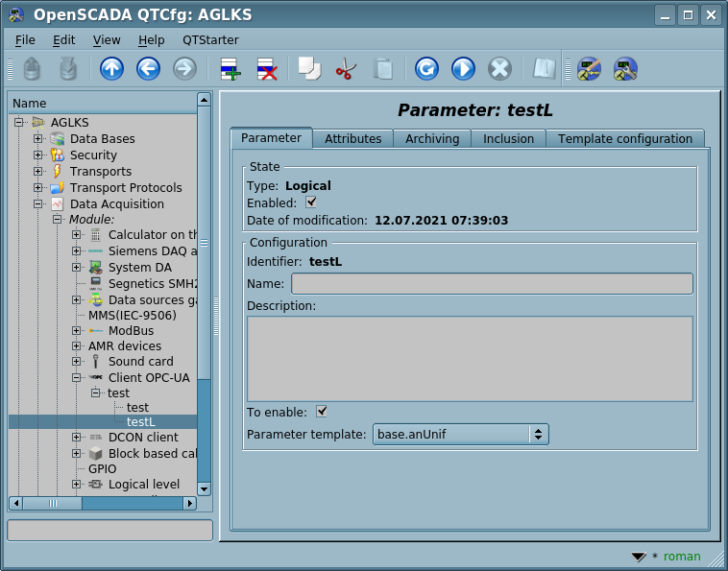The width and height of the screenshot is (728, 571).
Task: Switch to the Attributes tab
Action: (x=352, y=139)
